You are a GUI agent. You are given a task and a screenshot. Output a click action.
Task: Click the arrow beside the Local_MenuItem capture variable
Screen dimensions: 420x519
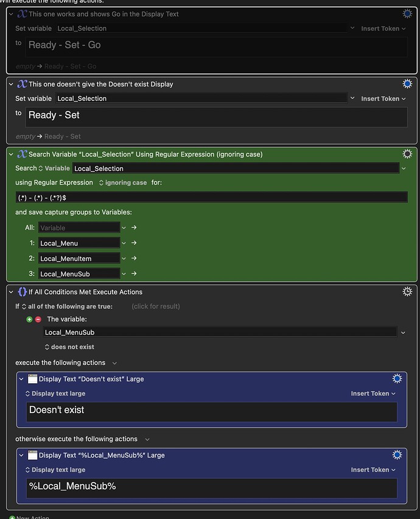(x=133, y=258)
